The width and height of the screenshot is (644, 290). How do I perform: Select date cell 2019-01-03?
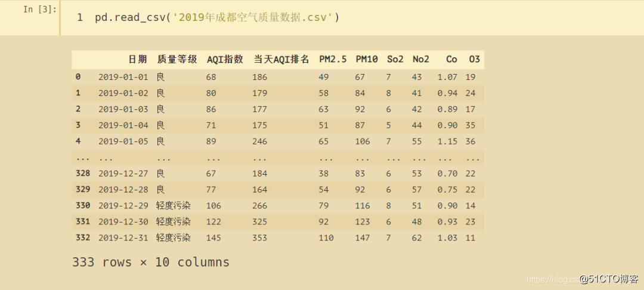click(123, 109)
